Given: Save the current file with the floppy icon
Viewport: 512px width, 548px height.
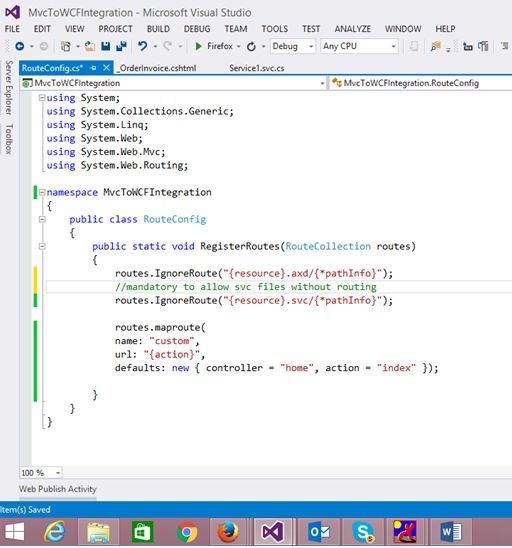Looking at the screenshot, I should [106, 46].
